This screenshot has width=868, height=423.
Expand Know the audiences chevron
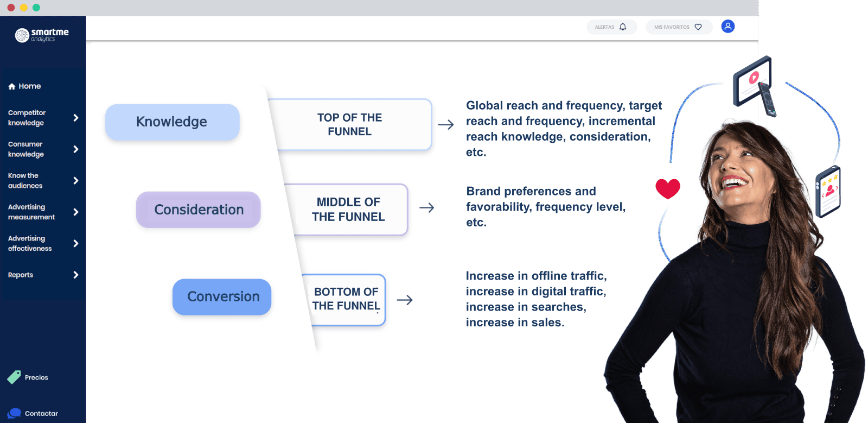point(76,181)
